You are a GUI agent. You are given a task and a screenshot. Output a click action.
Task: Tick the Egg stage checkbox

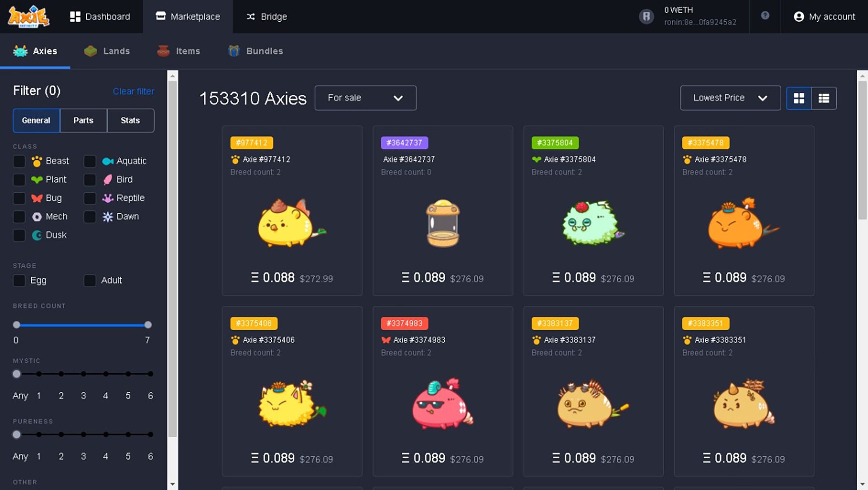click(x=19, y=281)
